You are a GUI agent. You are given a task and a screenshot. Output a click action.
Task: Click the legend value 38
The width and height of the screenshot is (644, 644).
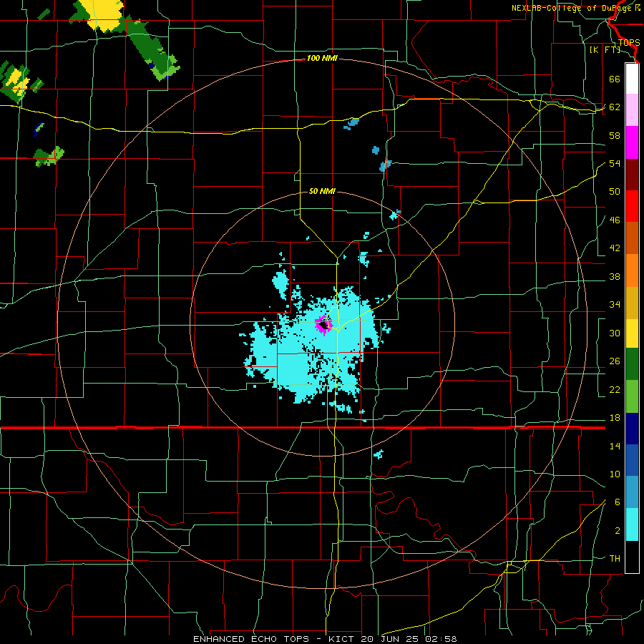(x=615, y=276)
